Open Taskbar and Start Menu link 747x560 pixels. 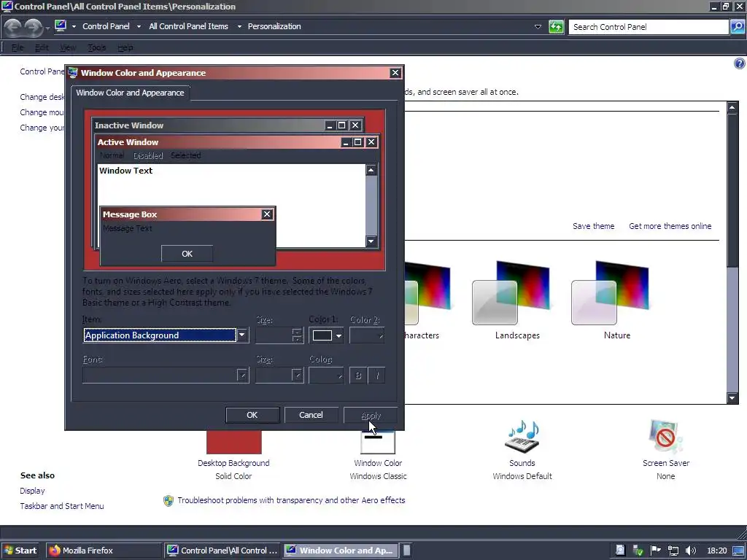coord(62,506)
